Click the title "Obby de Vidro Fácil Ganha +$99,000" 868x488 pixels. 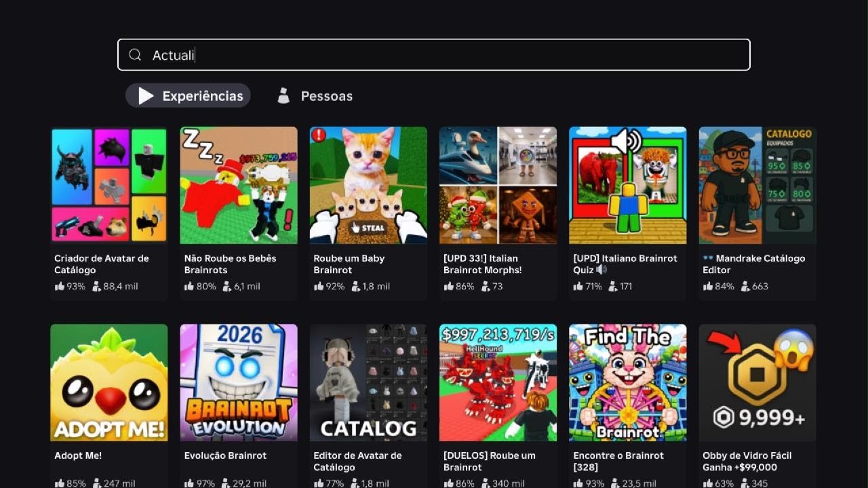747,461
